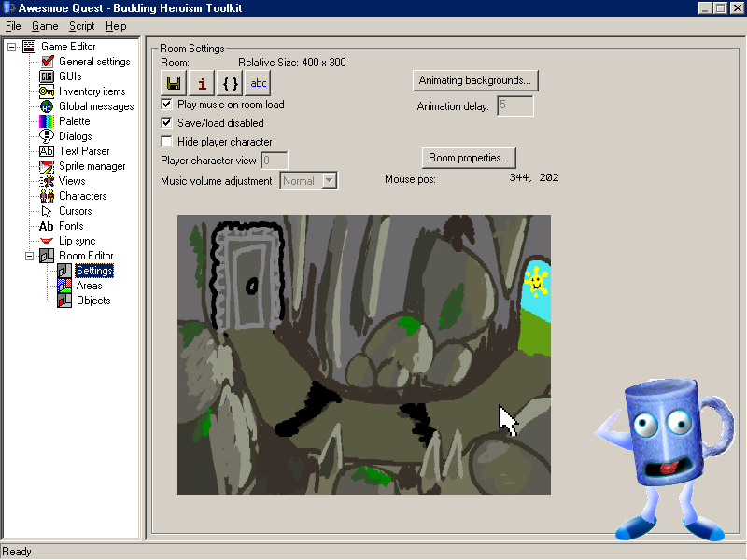The height and width of the screenshot is (560, 747).
Task: Click the Animating backgrounds button
Action: pyautogui.click(x=475, y=80)
